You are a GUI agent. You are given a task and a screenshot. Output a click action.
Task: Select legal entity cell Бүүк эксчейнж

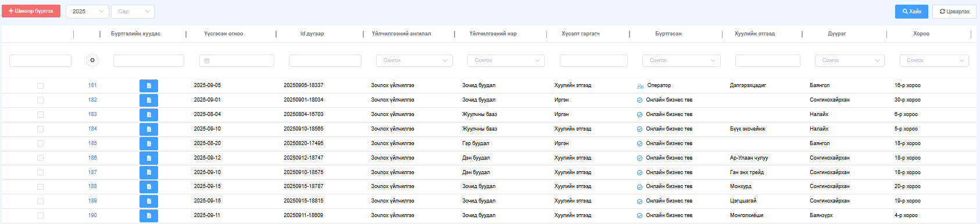pyautogui.click(x=747, y=129)
